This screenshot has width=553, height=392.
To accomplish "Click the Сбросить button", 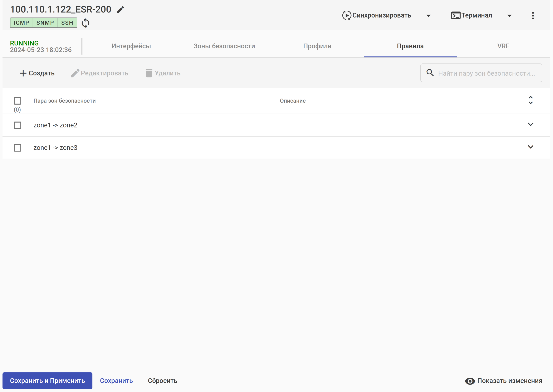I will [162, 381].
